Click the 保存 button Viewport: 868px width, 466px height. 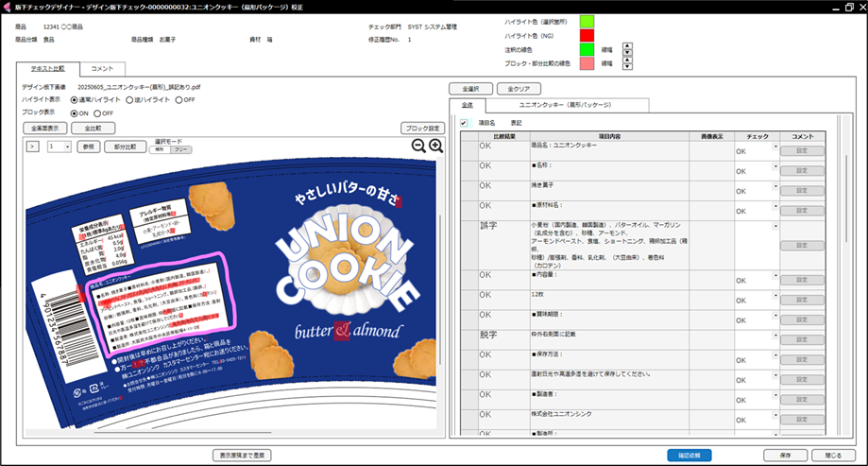(786, 456)
